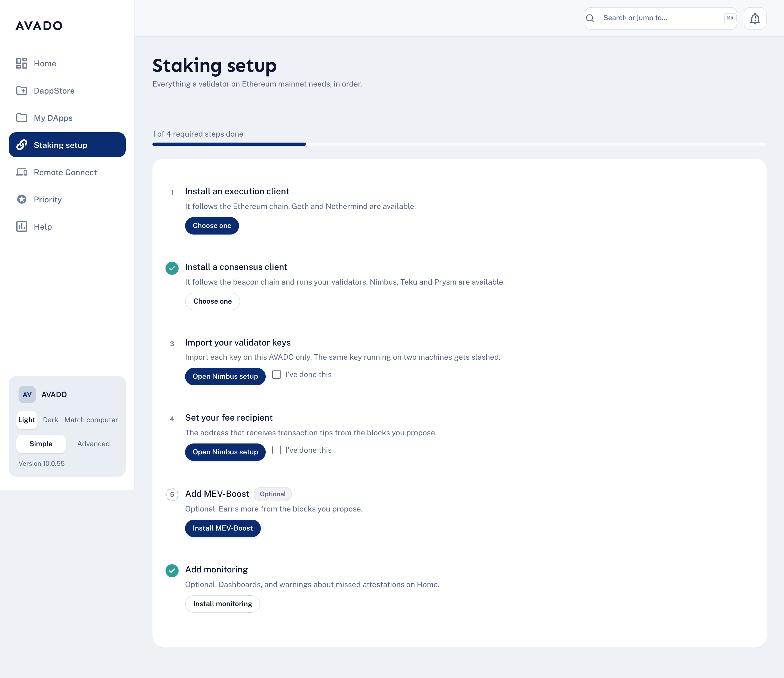
Task: Go to DappStore
Action: pos(67,90)
